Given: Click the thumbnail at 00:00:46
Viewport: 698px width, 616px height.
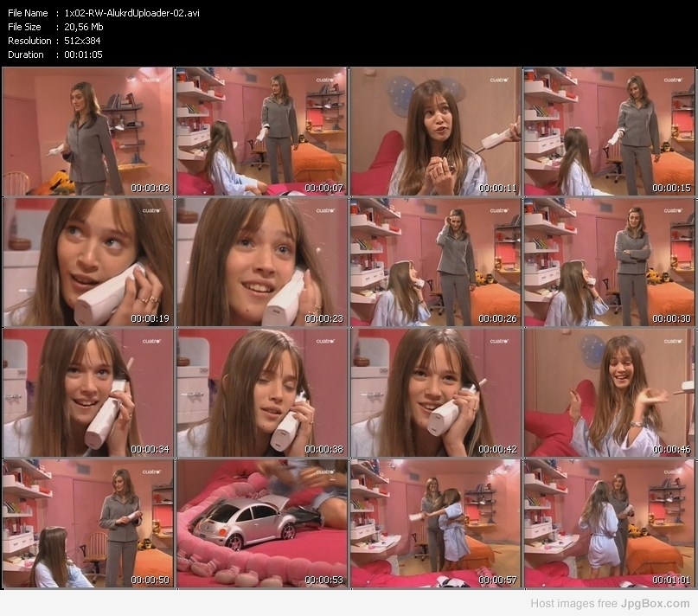Looking at the screenshot, I should point(610,393).
